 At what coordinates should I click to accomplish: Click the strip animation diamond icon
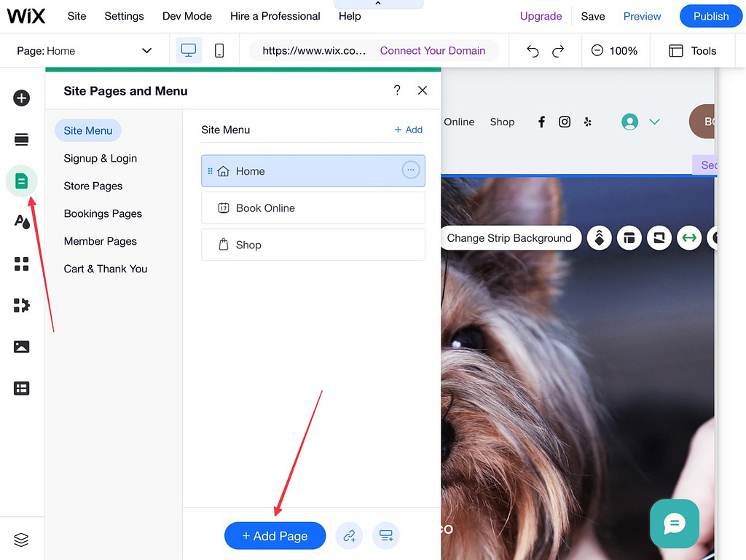pyautogui.click(x=600, y=237)
